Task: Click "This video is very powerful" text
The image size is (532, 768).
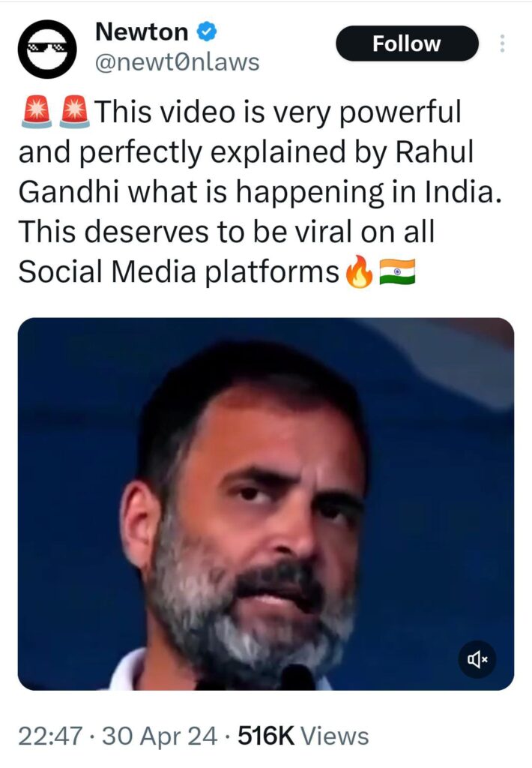Action: 276,113
